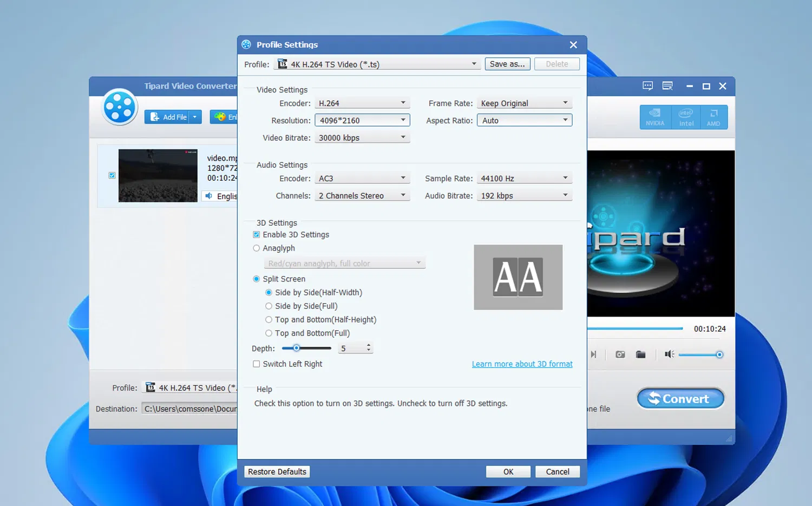
Task: Open the feedback chat icon in title bar
Action: pyautogui.click(x=647, y=86)
